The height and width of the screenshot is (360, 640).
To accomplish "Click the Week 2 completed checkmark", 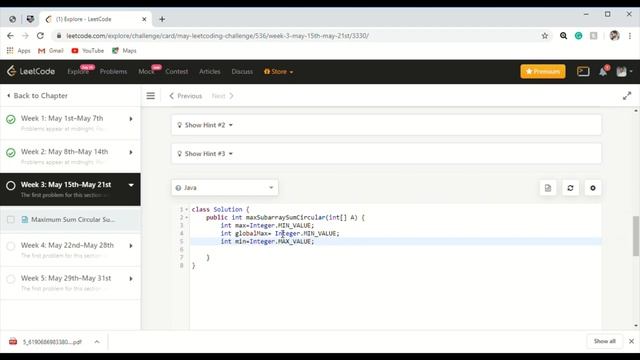I will 11,153.
